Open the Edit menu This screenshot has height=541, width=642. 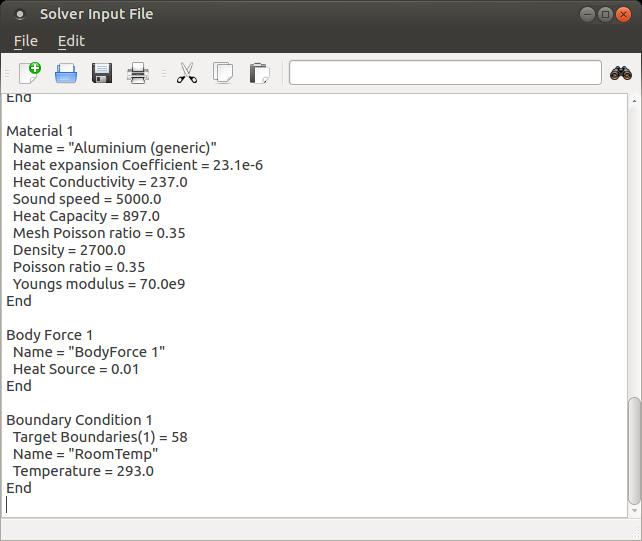pyautogui.click(x=71, y=41)
